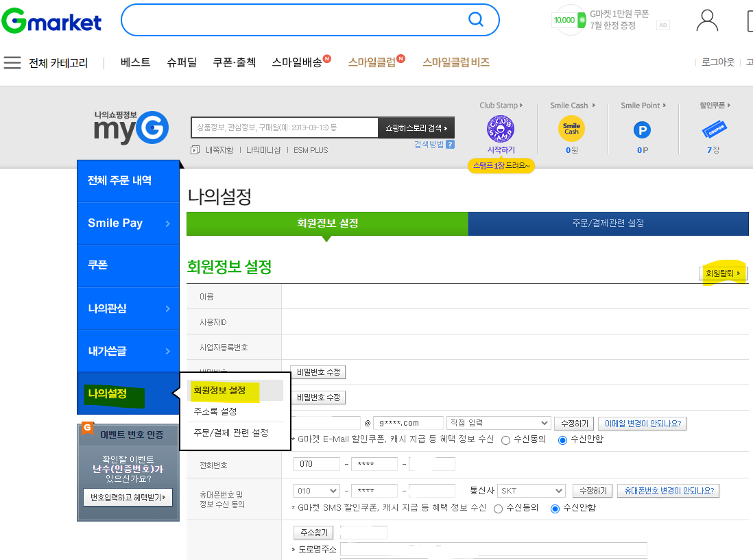The height and width of the screenshot is (560, 753).
Task: Click the 스마일배송 navigation item
Action: tap(297, 62)
